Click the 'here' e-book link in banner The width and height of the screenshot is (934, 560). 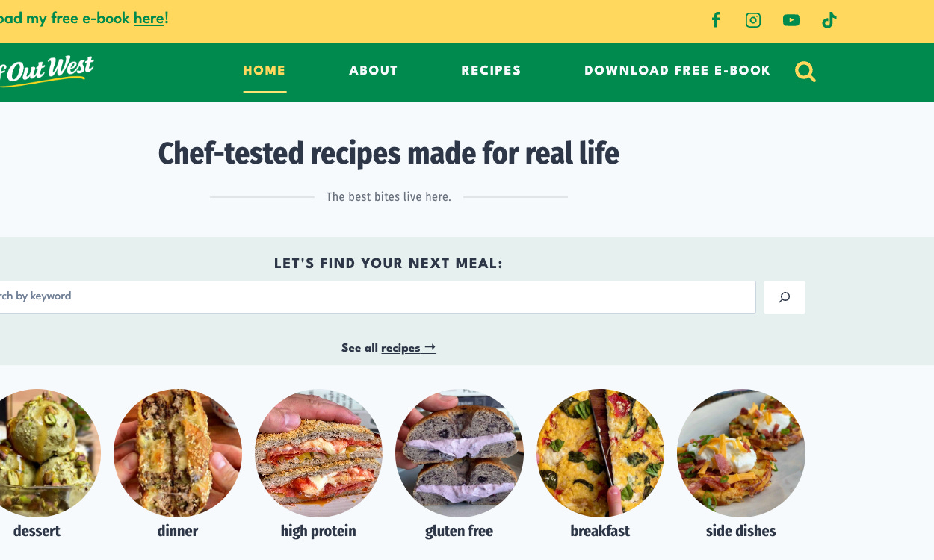click(x=149, y=18)
